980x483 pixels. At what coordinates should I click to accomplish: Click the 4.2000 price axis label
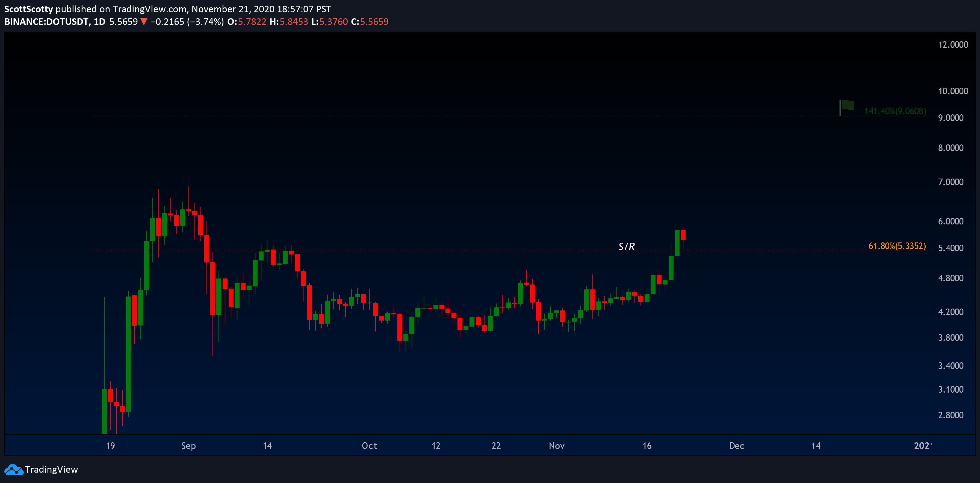(951, 312)
